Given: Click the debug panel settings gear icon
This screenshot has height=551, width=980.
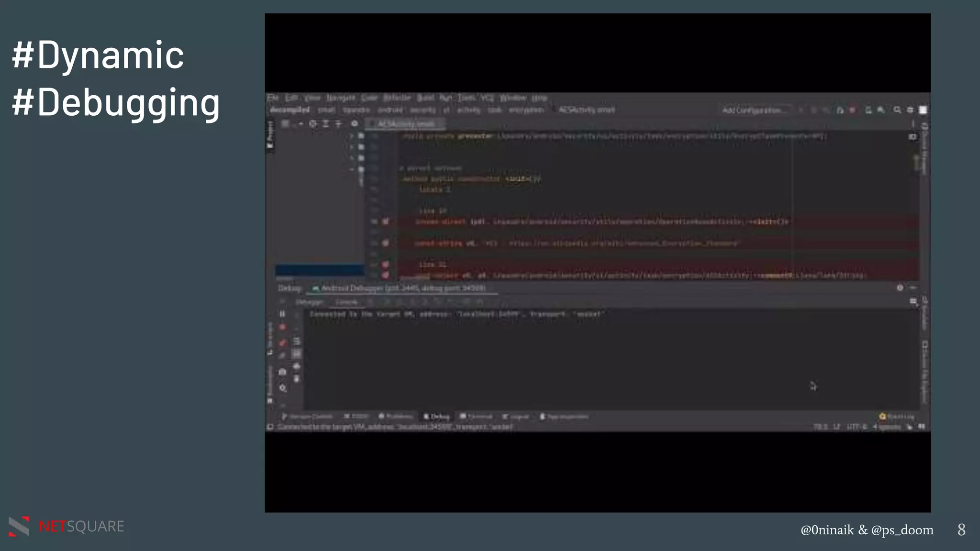Looking at the screenshot, I should [x=900, y=287].
